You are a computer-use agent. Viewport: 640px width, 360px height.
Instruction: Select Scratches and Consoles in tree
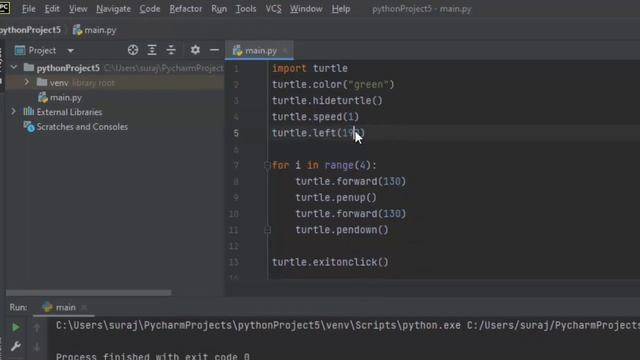tap(82, 127)
